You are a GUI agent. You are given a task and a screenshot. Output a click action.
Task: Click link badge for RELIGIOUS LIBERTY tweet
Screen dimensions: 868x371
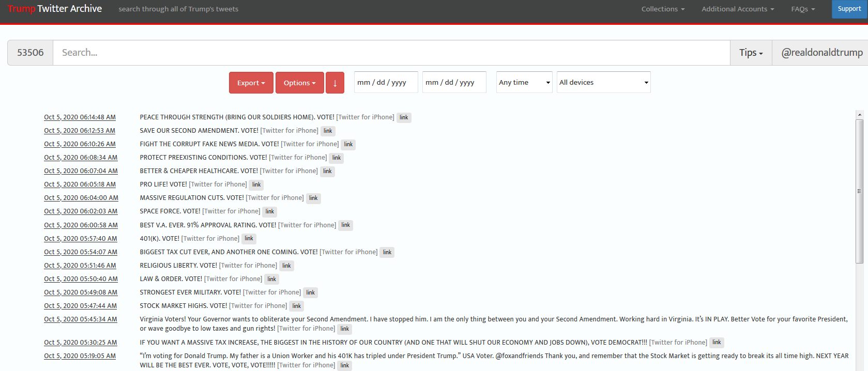pyautogui.click(x=286, y=266)
